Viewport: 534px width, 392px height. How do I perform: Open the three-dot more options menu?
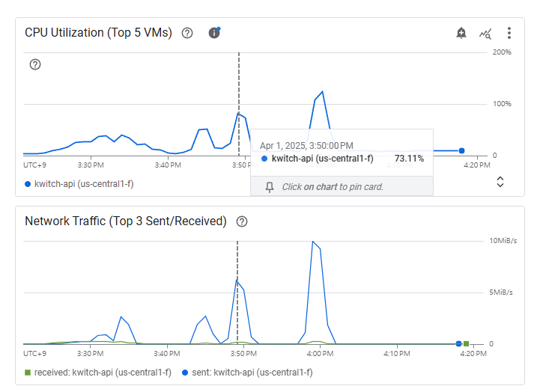tap(509, 33)
